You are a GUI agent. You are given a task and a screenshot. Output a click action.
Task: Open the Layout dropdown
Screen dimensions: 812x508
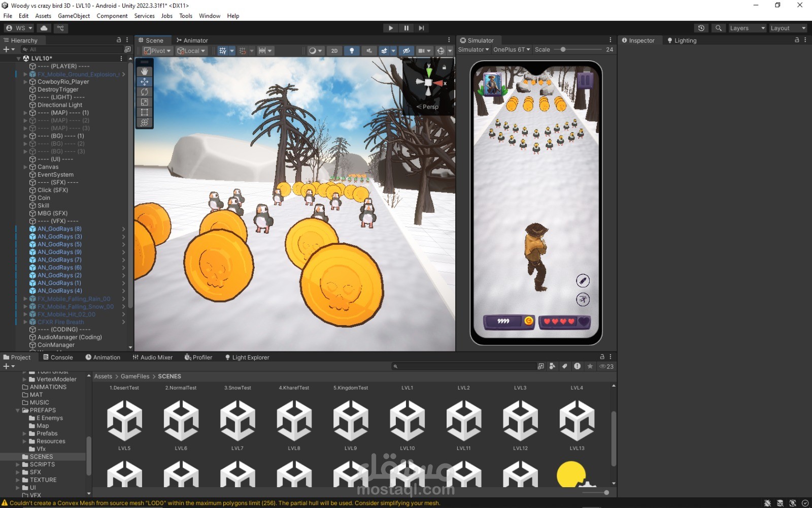coord(788,28)
